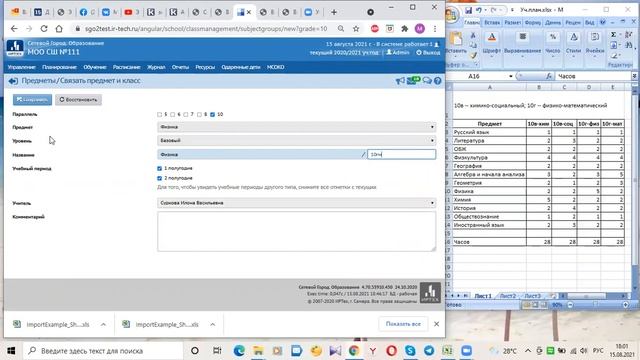Open Opera browser from the taskbar
Image resolution: width=640 pixels, height=360 pixels.
coord(391,351)
